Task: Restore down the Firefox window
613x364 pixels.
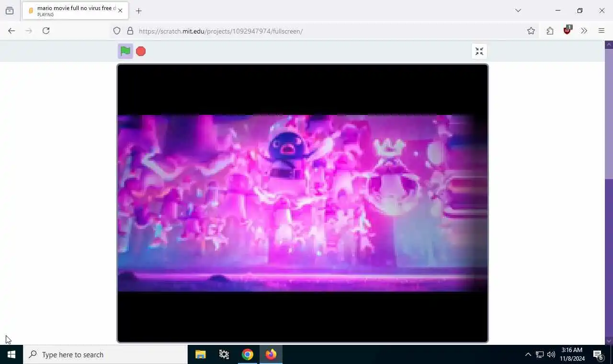Action: click(580, 11)
